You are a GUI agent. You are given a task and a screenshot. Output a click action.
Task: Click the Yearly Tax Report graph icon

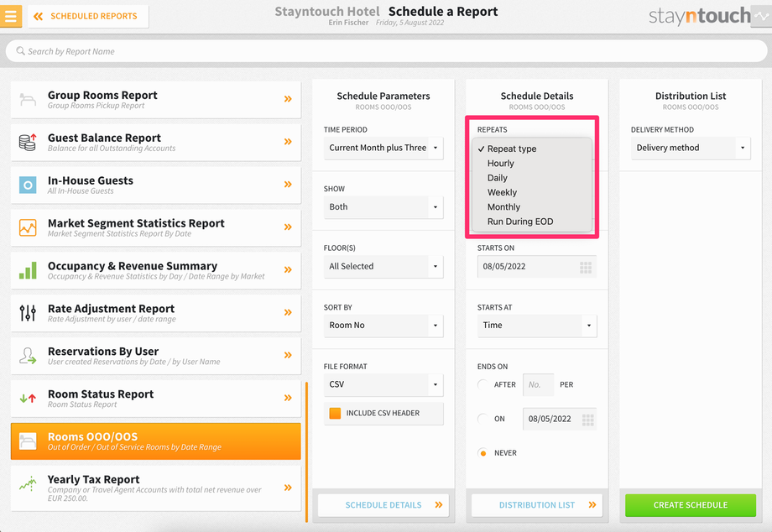tap(28, 484)
